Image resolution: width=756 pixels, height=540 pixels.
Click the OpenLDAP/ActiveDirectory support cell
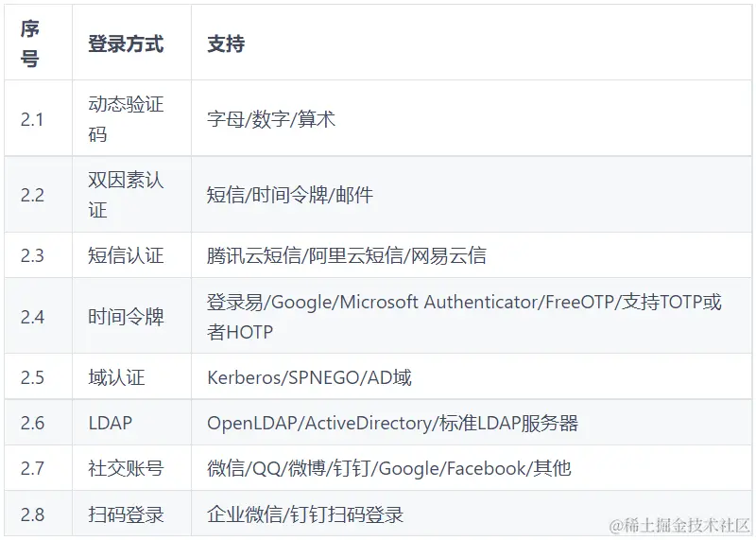472,422
